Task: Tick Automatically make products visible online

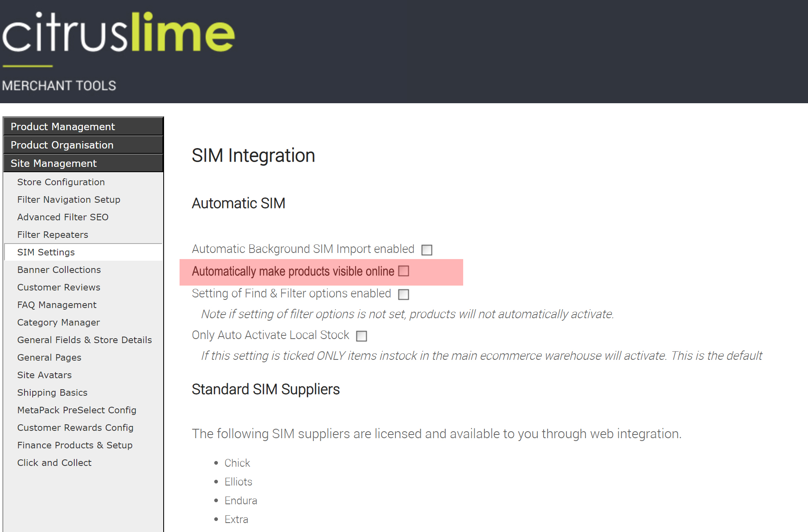Action: (404, 271)
